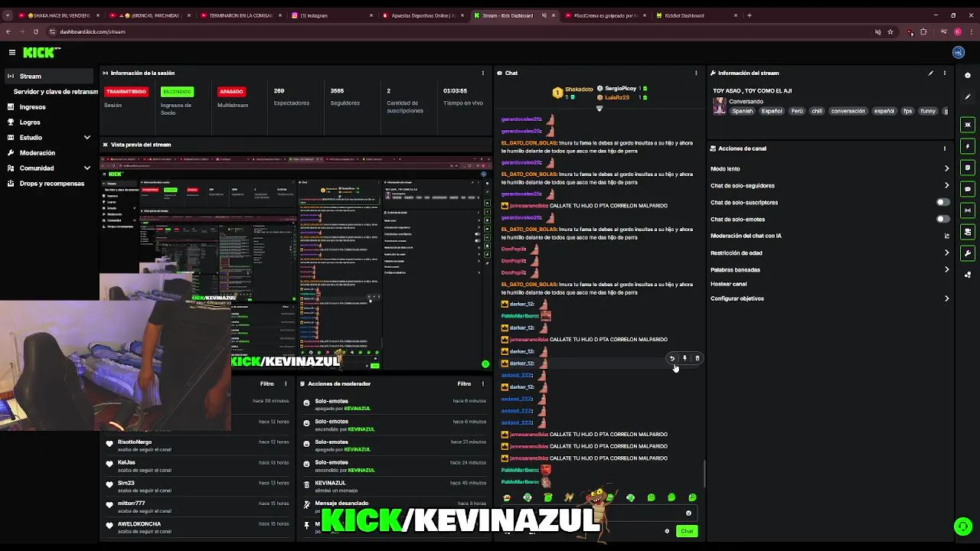This screenshot has width=980, height=551.
Task: Toggle the note widget icon in sidebar
Action: [968, 168]
